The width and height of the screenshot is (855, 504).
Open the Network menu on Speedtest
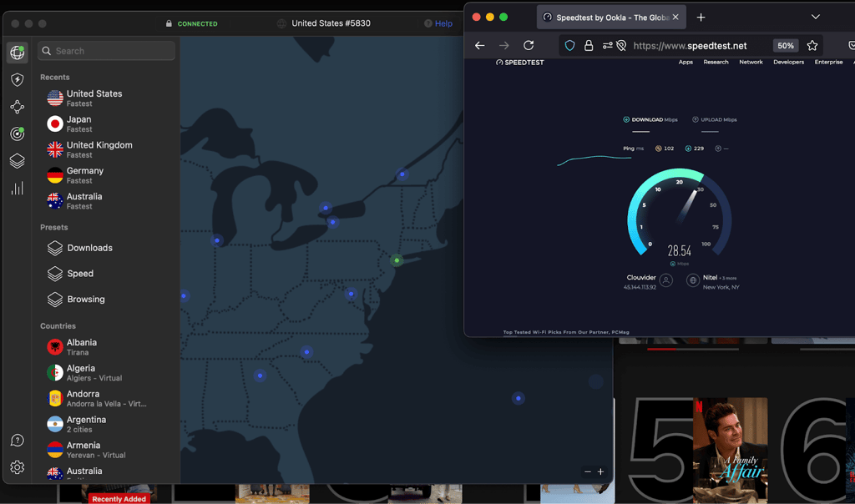(x=751, y=62)
